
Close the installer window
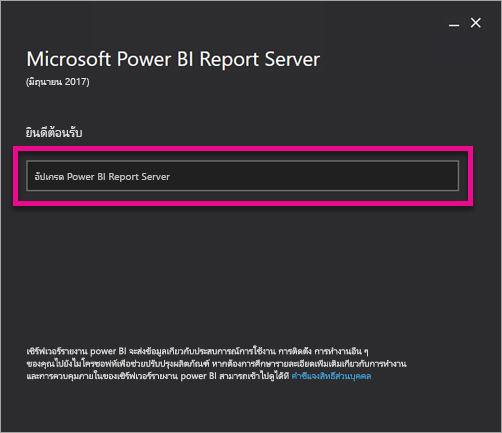[x=475, y=23]
